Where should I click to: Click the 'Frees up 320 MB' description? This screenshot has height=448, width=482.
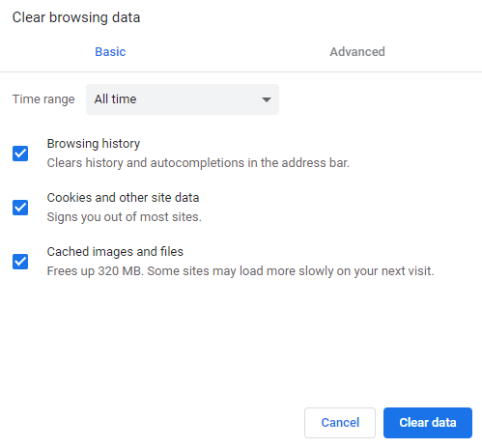pyautogui.click(x=241, y=271)
